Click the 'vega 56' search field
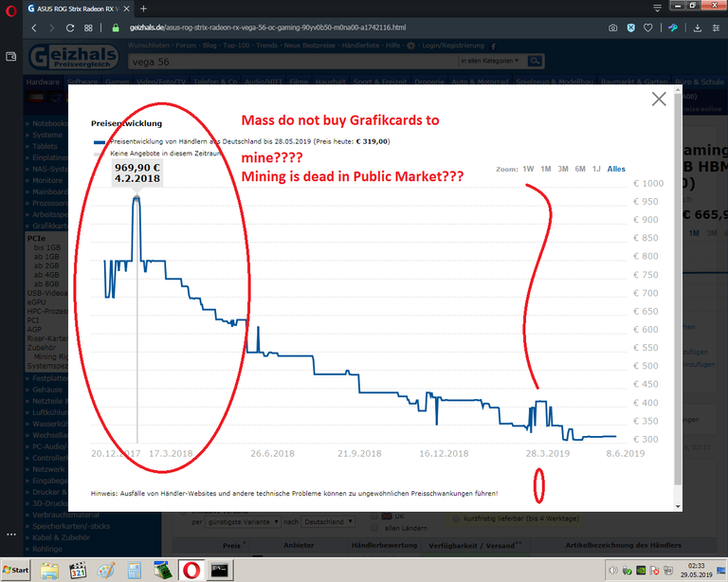This screenshot has width=728, height=582. [293, 62]
